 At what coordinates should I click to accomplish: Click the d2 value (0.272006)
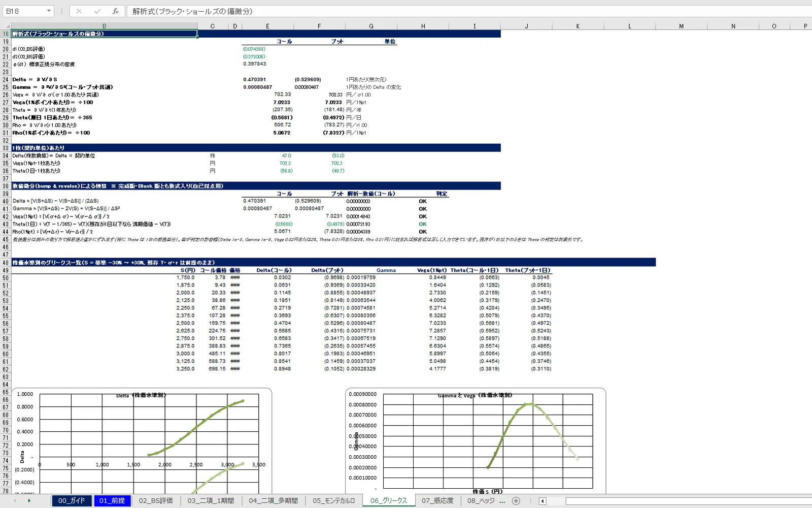tap(254, 56)
